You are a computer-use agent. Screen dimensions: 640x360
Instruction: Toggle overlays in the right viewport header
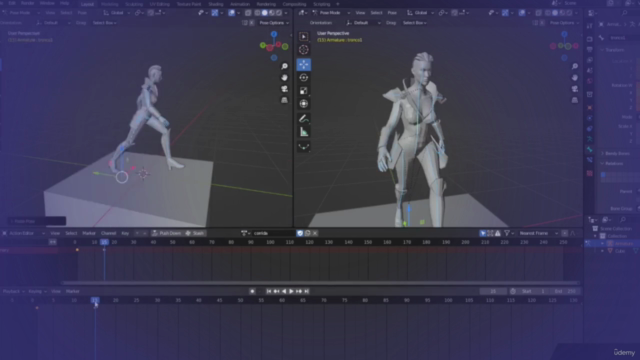coord(522,13)
